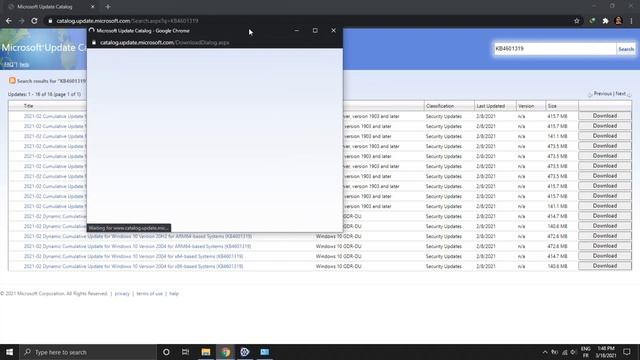
Task: Open Task View on the taskbar
Action: pyautogui.click(x=185, y=352)
